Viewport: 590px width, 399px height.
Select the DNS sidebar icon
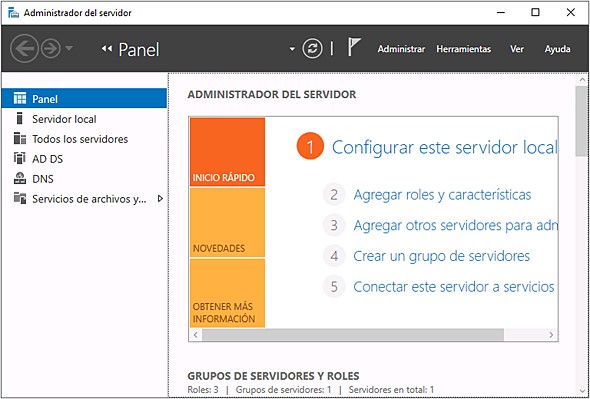(20, 178)
